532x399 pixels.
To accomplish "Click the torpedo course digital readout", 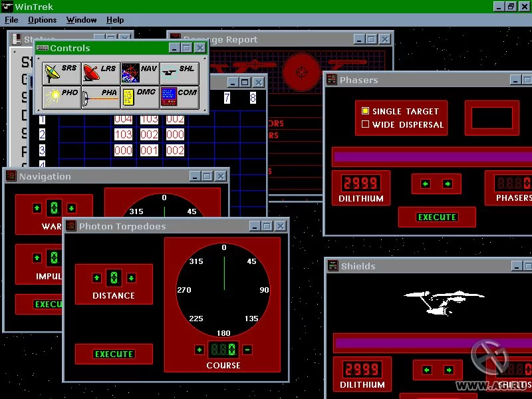I will [x=223, y=350].
